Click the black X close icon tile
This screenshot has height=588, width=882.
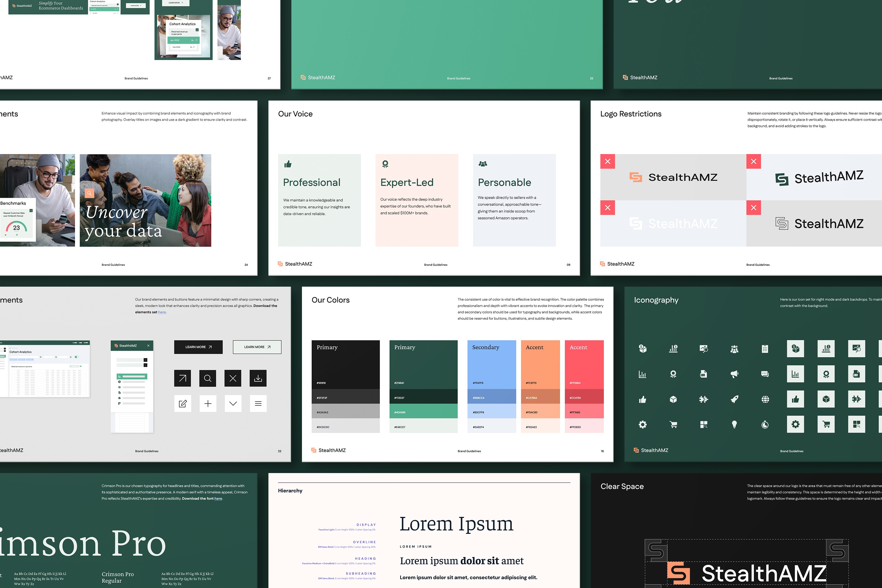coord(233,378)
